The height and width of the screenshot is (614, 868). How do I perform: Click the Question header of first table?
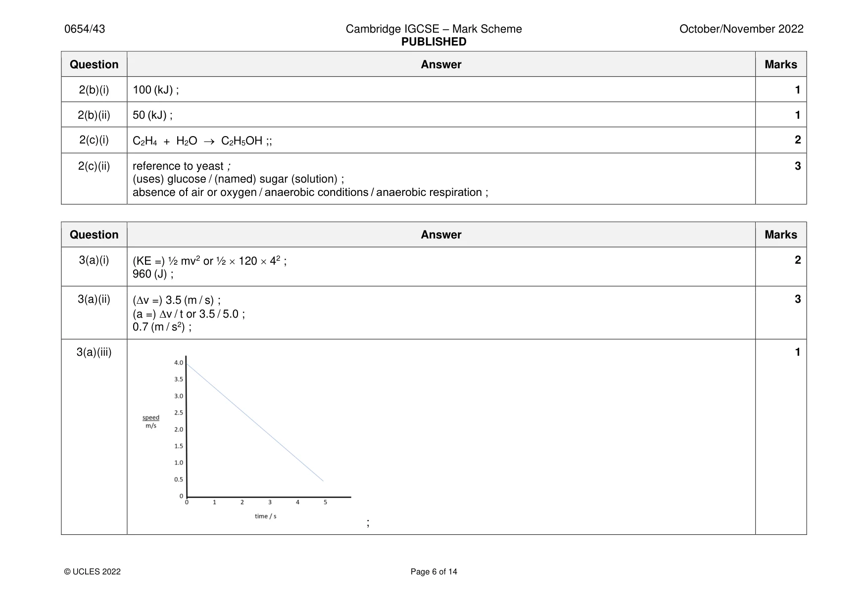pyautogui.click(x=94, y=64)
